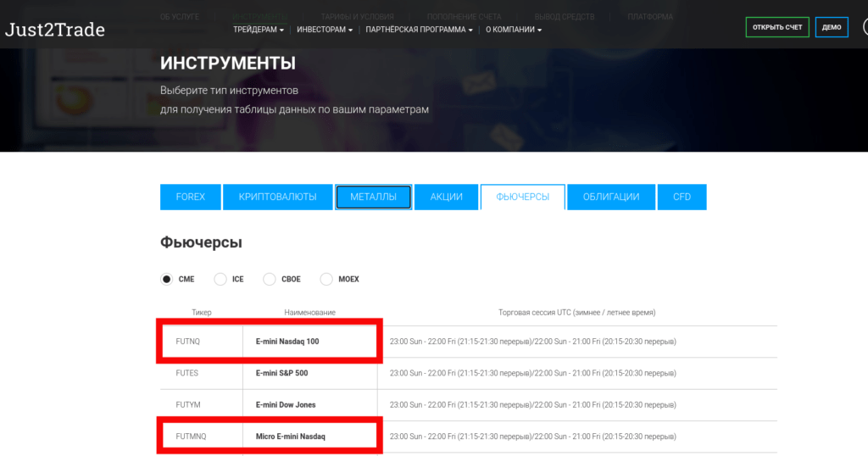Viewport: 868px width, 456px height.
Task: Click the ОТКРЫТЬ СЧЕТ button
Action: (x=777, y=27)
